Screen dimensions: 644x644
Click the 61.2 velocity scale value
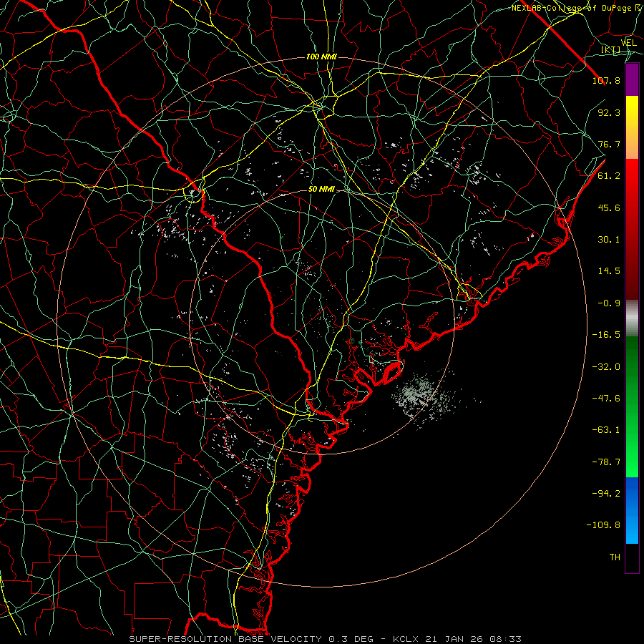coord(609,176)
